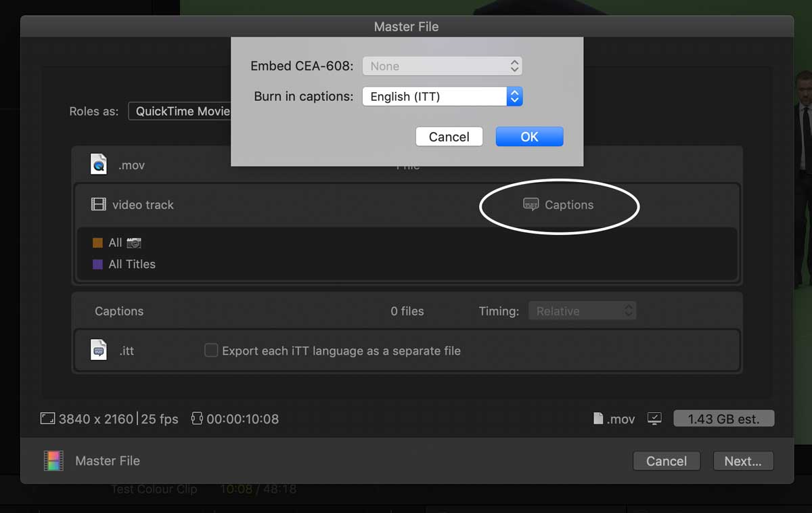Screen dimensions: 812x513
Task: Click the output .mov document icon
Action: (598, 419)
